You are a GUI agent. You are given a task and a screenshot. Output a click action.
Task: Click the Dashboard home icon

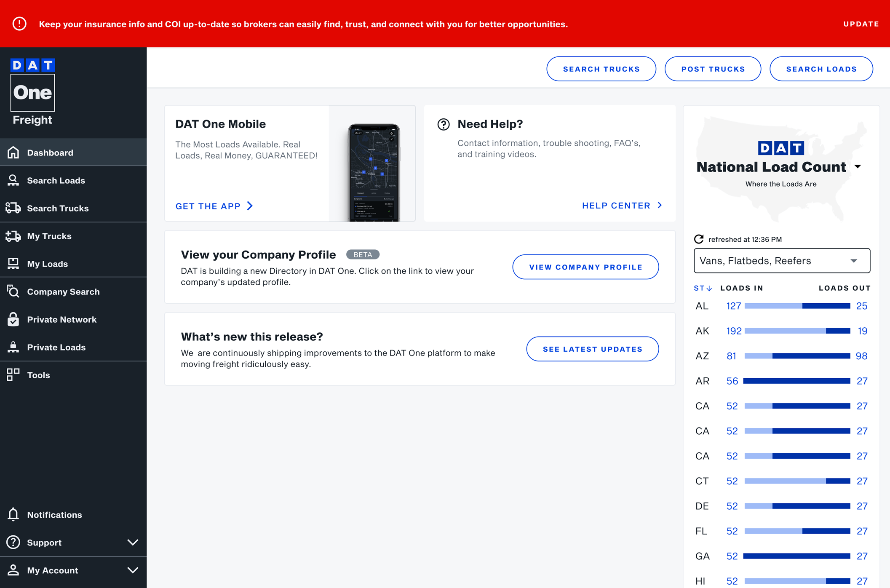(13, 152)
